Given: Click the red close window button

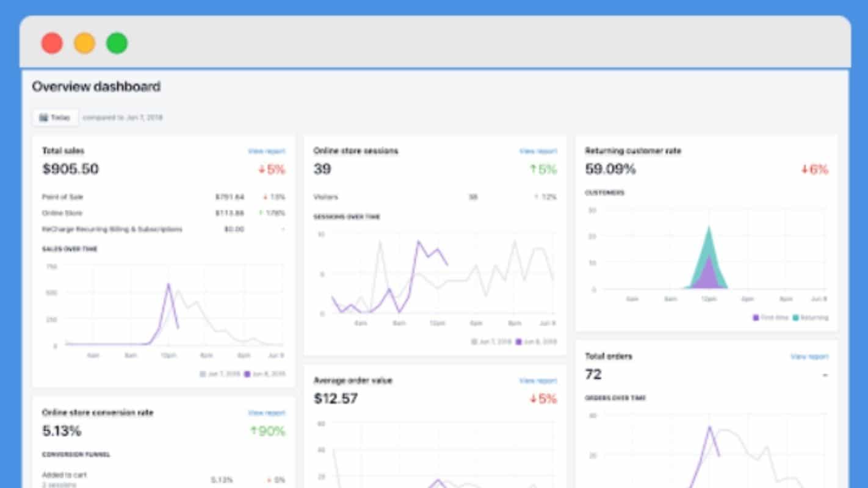Looking at the screenshot, I should tap(52, 43).
